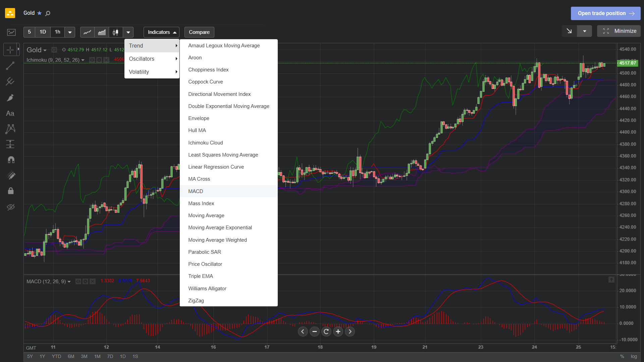Viewport: 644px width, 362px height.
Task: Switch to candlestick chart type
Action: coord(116,32)
